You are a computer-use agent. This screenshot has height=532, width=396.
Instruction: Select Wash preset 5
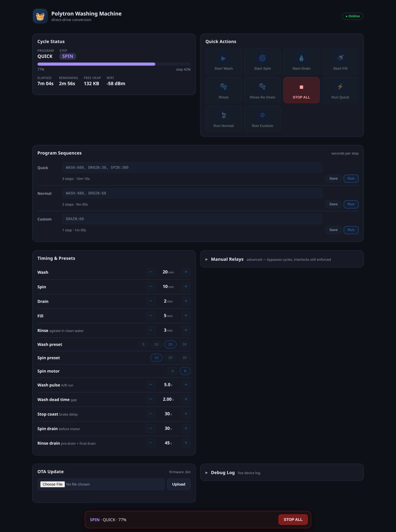coord(143,344)
